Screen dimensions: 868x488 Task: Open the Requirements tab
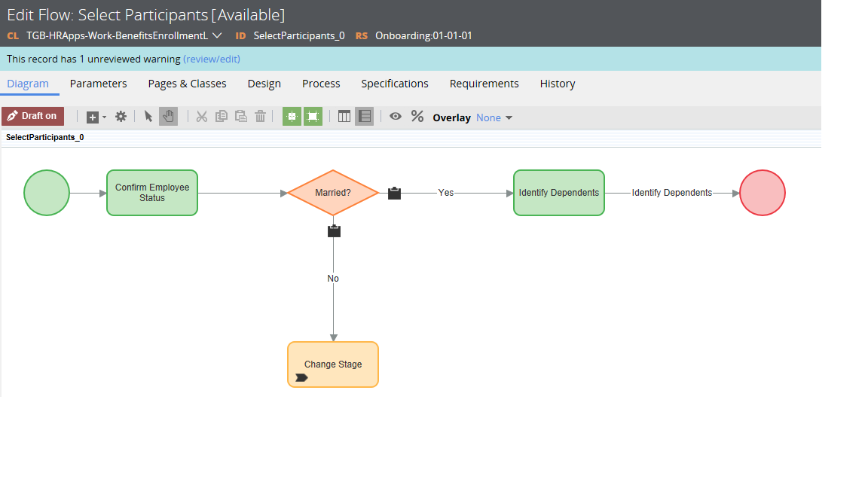484,84
